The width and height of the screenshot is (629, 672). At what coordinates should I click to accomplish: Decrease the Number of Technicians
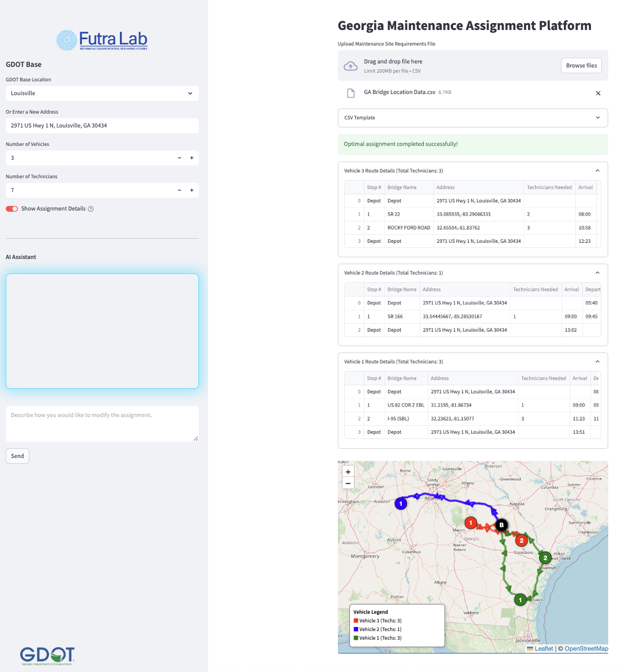179,190
